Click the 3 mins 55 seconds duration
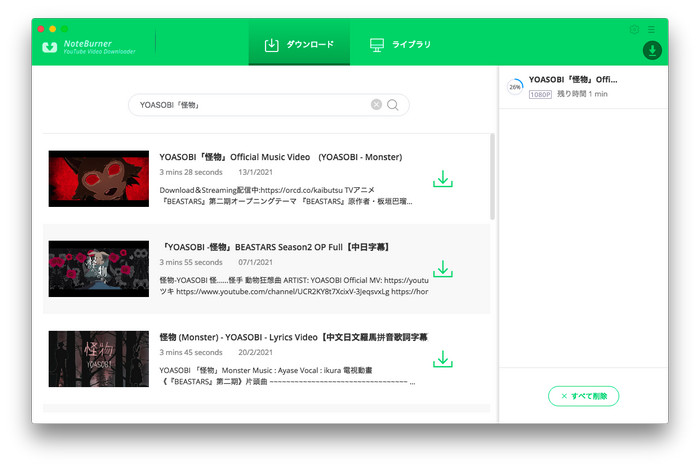700x469 pixels. [x=191, y=262]
